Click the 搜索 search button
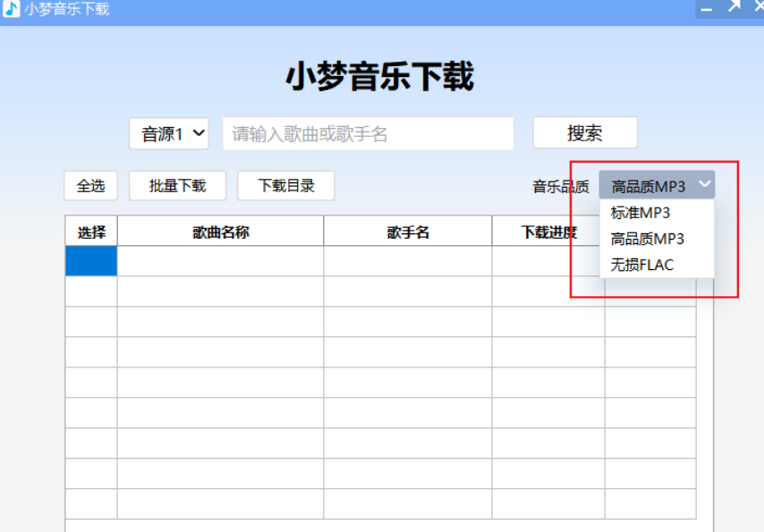This screenshot has height=532, width=764. point(584,132)
